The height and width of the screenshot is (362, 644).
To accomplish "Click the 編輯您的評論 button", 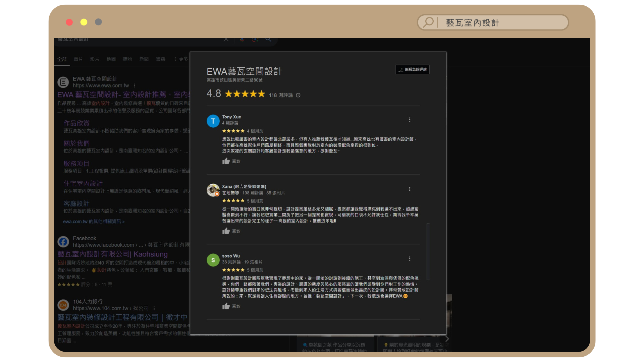I will [x=413, y=69].
